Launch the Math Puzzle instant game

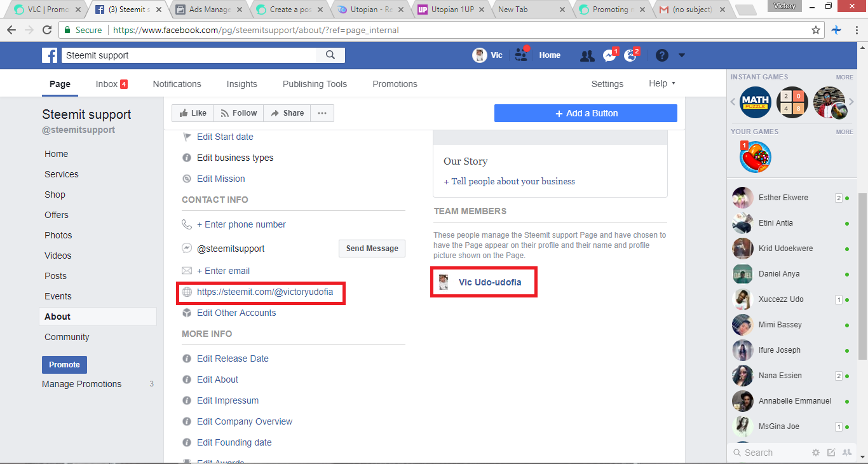[x=756, y=102]
